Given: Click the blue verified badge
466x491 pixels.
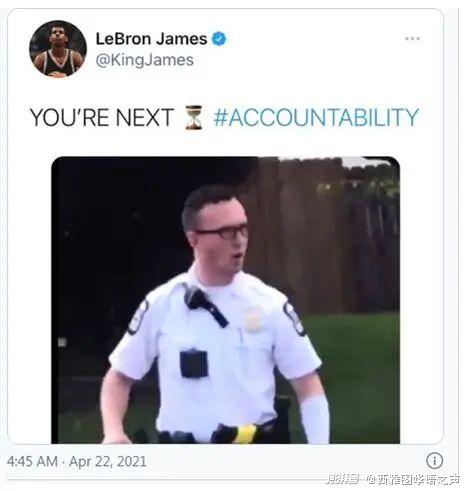Looking at the screenshot, I should coord(219,39).
